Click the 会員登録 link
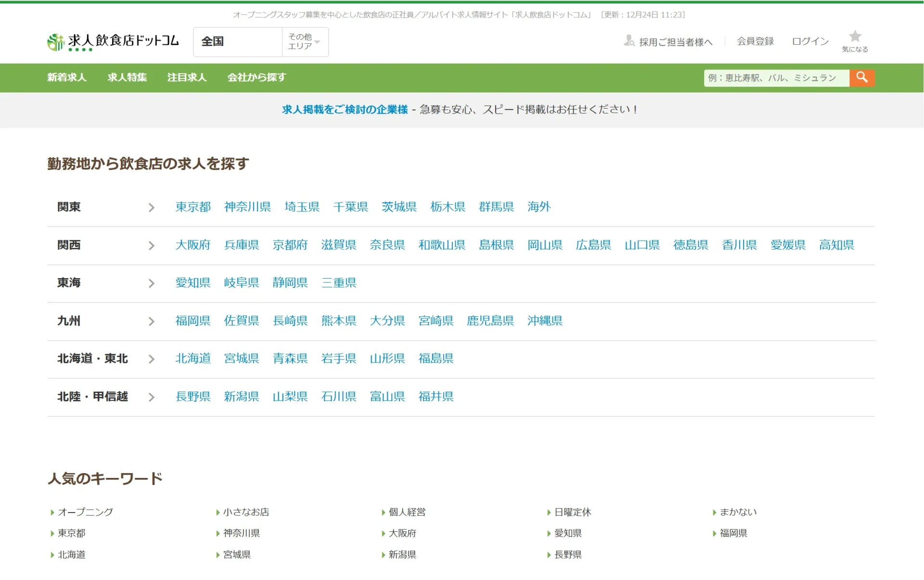Screen dimensions: 924x580 (x=755, y=41)
